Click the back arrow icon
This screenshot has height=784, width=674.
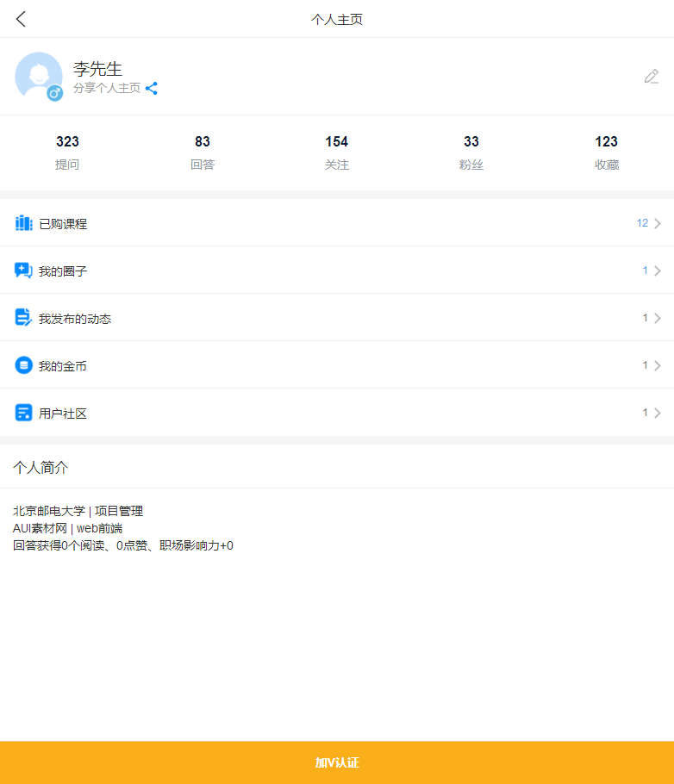pos(22,19)
